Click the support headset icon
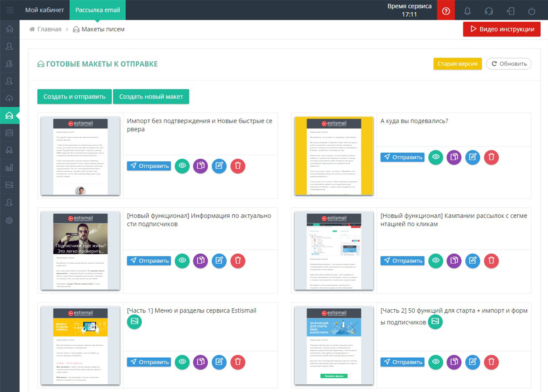 489,11
